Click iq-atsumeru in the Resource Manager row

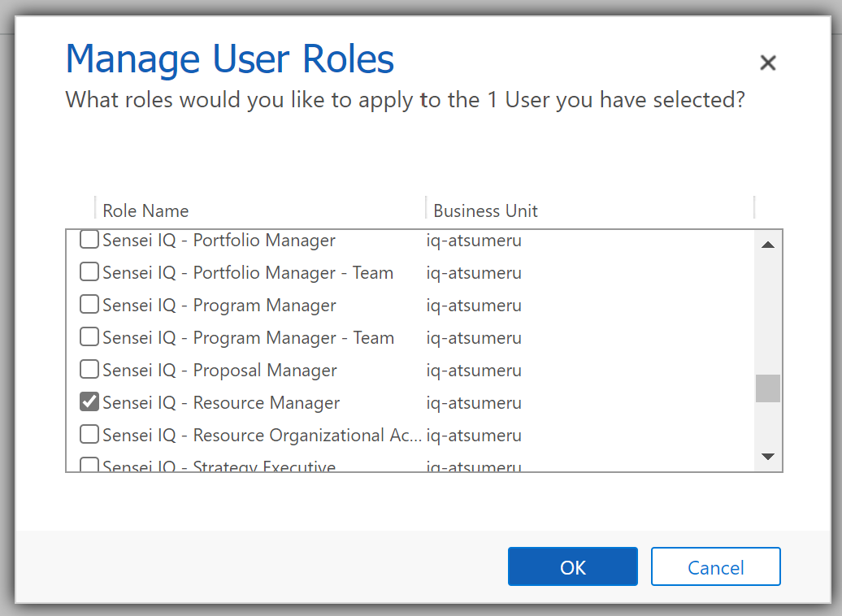[474, 403]
